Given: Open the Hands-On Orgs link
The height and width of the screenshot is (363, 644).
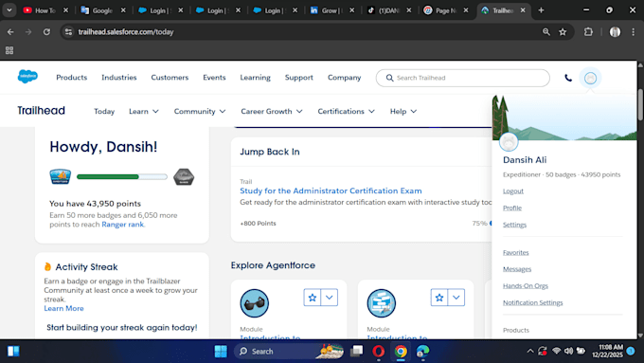Looking at the screenshot, I should point(526,285).
